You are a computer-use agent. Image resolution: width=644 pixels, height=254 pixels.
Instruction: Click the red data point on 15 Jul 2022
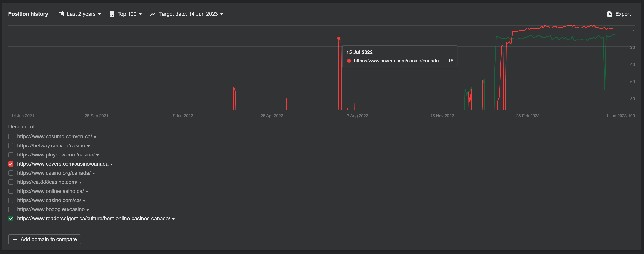339,38
